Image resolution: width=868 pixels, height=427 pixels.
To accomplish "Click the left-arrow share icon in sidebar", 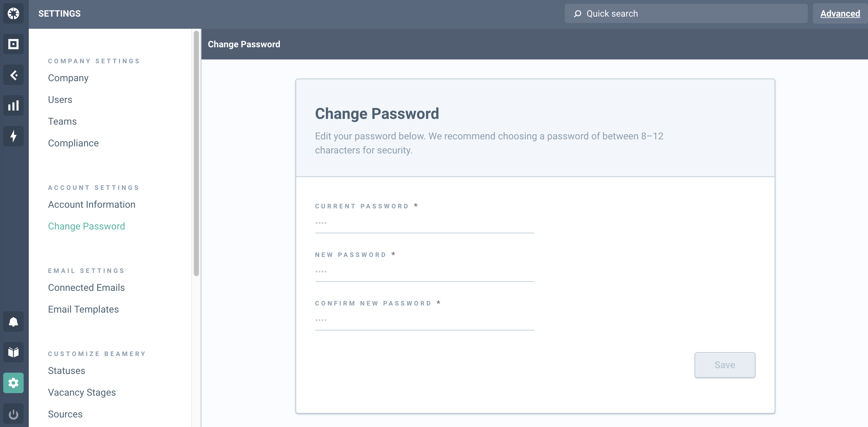I will (x=13, y=75).
